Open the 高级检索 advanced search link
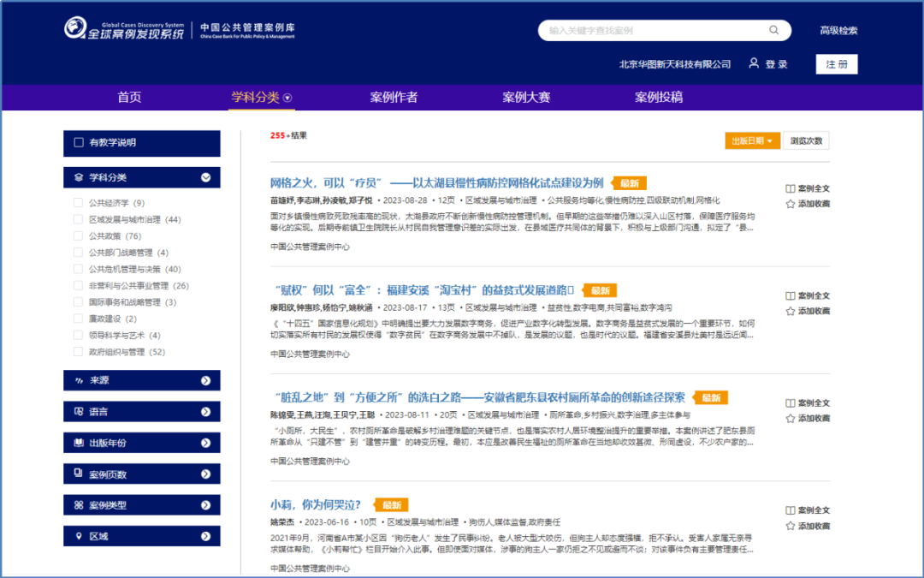The height and width of the screenshot is (578, 924). (838, 31)
